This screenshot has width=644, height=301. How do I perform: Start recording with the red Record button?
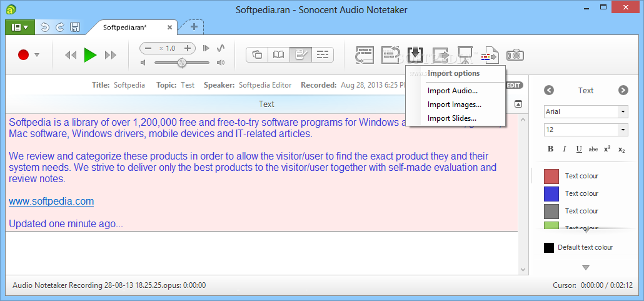pos(23,54)
